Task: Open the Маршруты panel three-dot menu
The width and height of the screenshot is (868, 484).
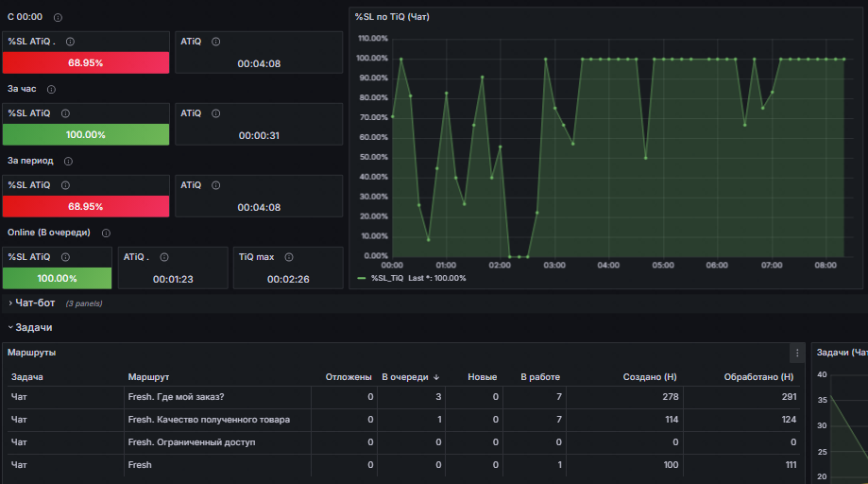Action: click(x=797, y=353)
